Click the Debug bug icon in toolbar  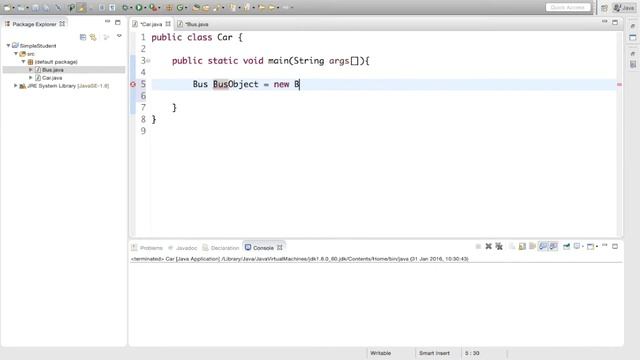[125, 7]
